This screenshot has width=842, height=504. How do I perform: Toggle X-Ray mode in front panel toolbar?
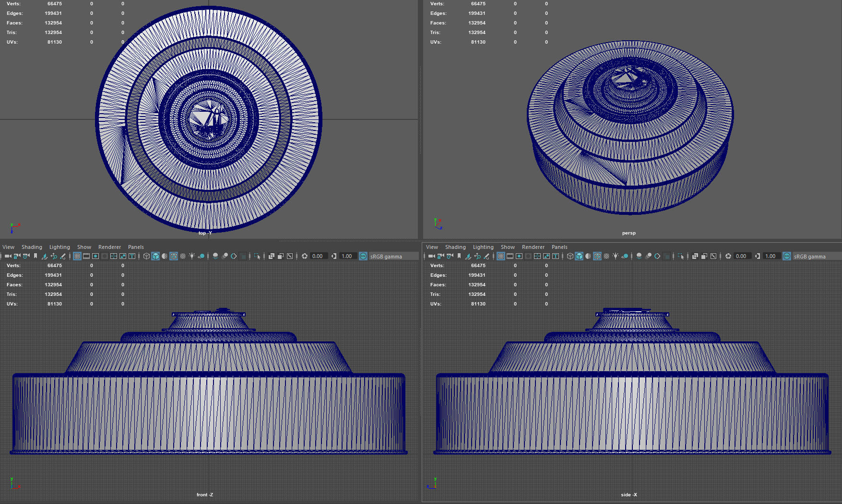(272, 256)
